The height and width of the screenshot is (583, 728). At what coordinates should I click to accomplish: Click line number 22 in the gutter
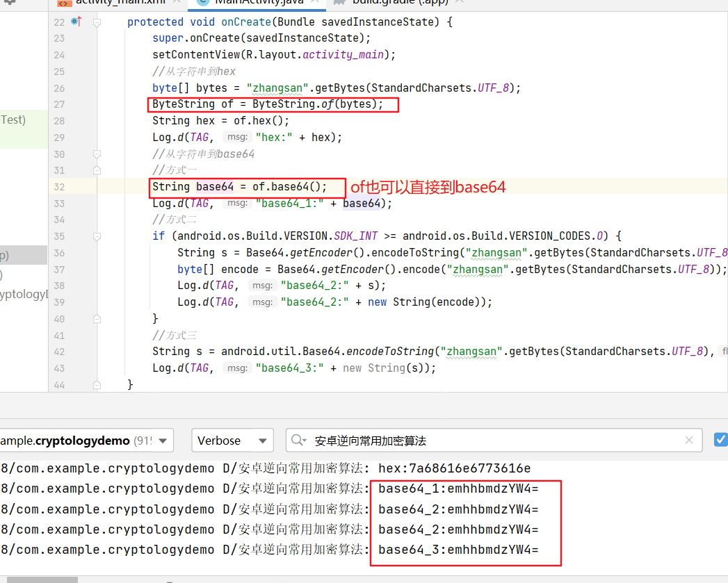[59, 22]
